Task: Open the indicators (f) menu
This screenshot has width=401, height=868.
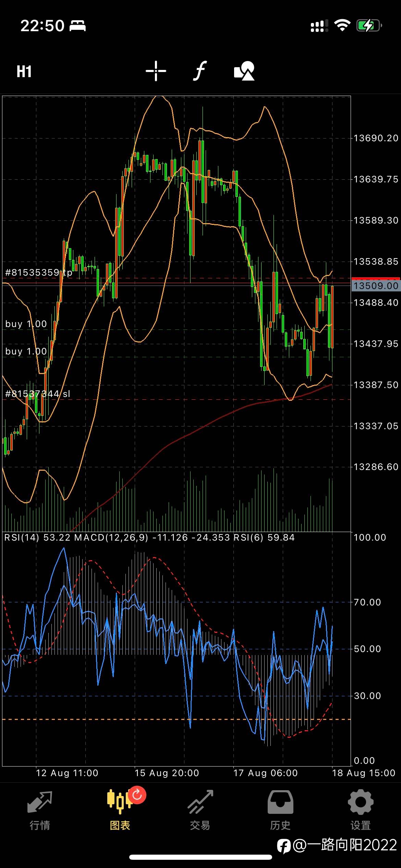Action: pos(200,71)
